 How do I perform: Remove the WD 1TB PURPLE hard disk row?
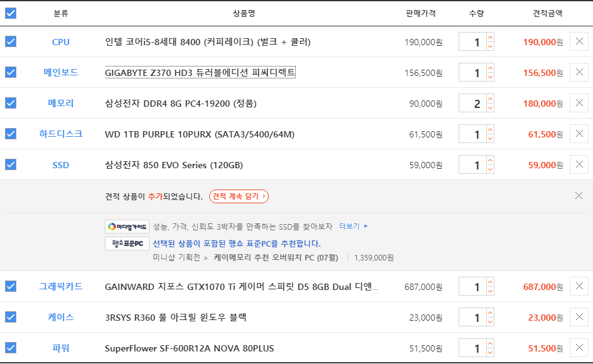579,134
